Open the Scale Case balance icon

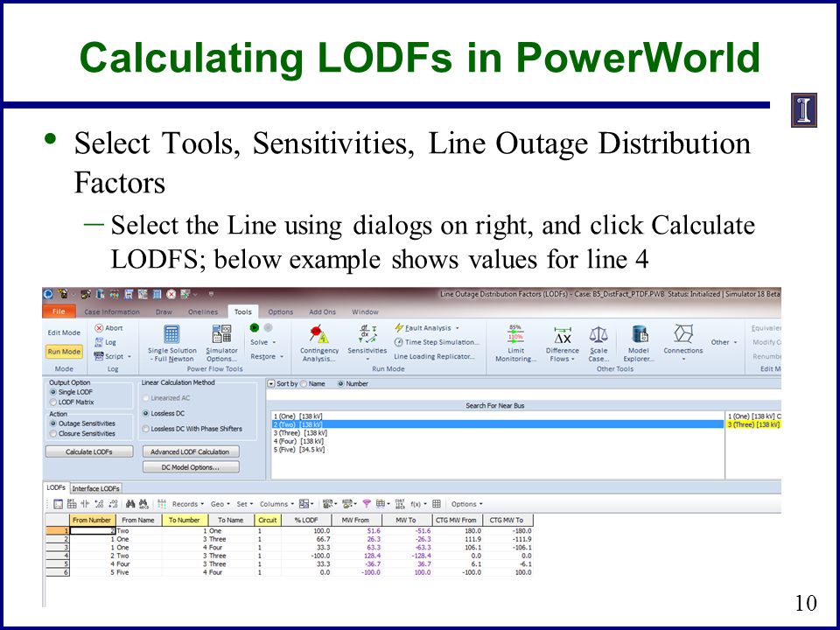(x=598, y=335)
